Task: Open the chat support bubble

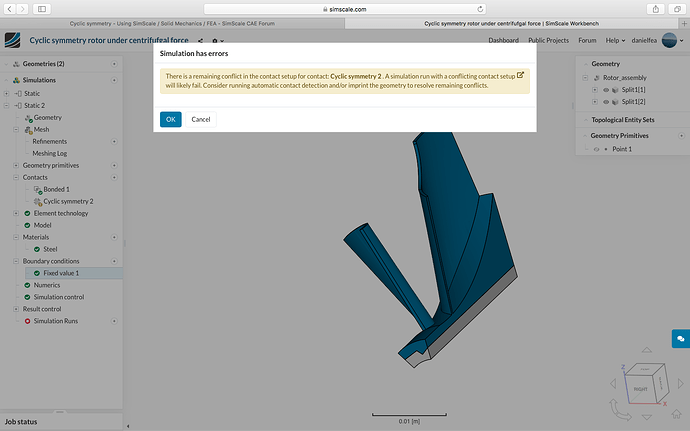Action: coord(681,339)
